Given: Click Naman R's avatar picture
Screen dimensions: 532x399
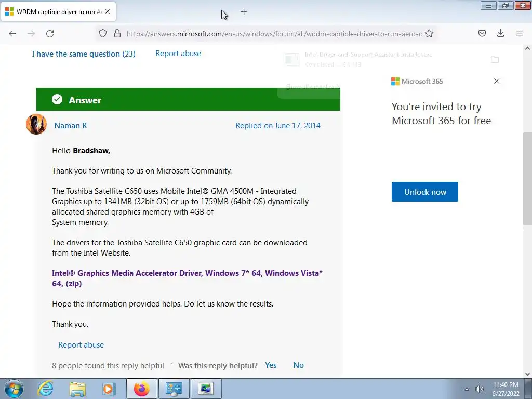Looking at the screenshot, I should [x=36, y=124].
